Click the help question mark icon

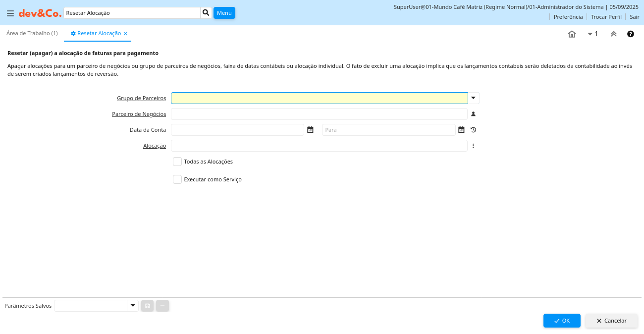pyautogui.click(x=631, y=34)
